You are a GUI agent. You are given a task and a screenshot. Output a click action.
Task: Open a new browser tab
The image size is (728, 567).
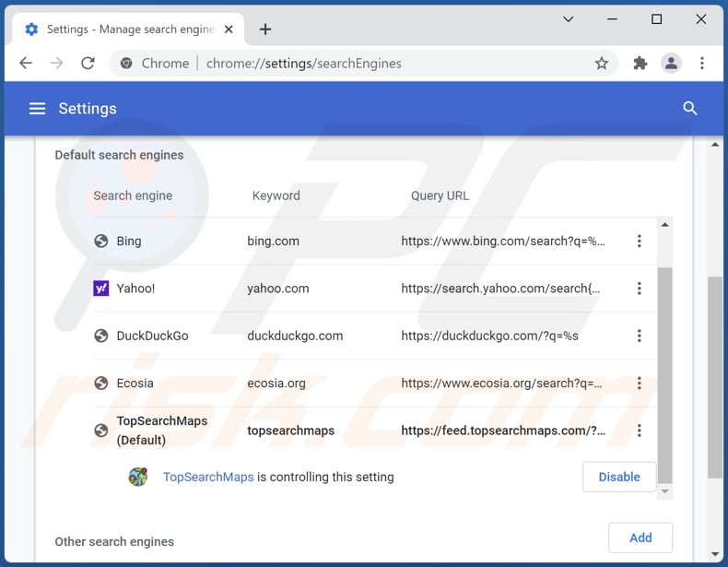click(x=265, y=30)
